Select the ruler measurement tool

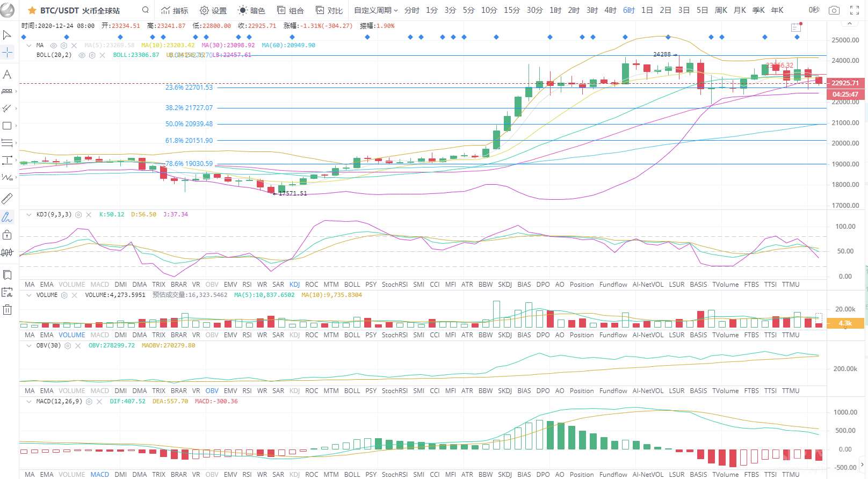(x=7, y=199)
